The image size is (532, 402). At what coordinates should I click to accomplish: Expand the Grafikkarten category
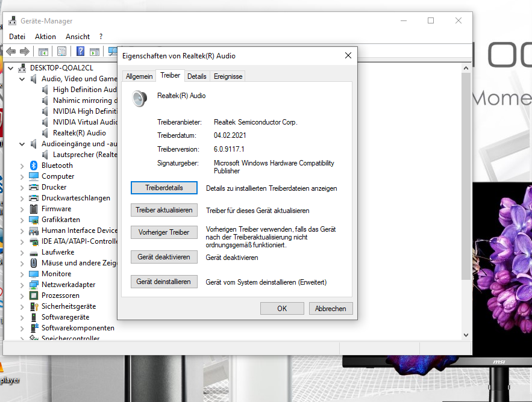tap(22, 220)
